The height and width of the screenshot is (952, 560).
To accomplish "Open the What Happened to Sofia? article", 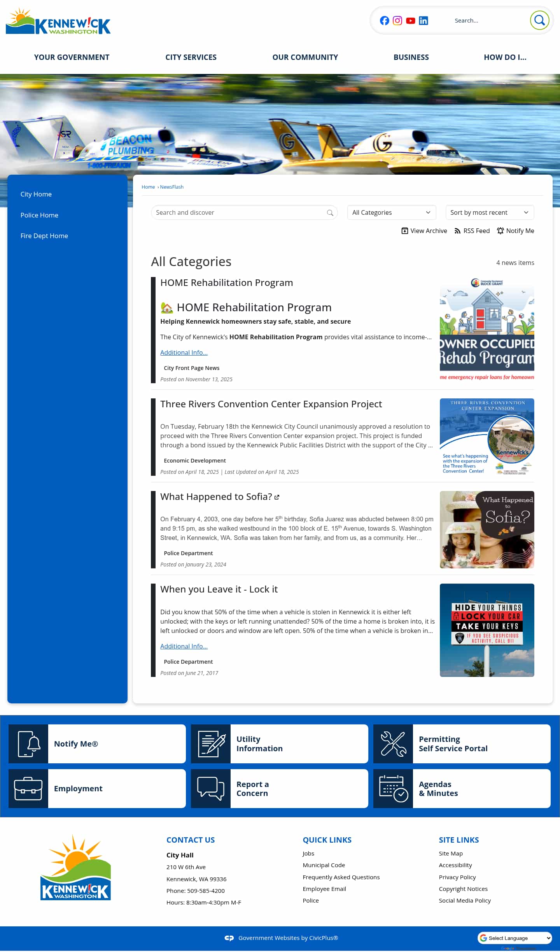I will (x=216, y=497).
